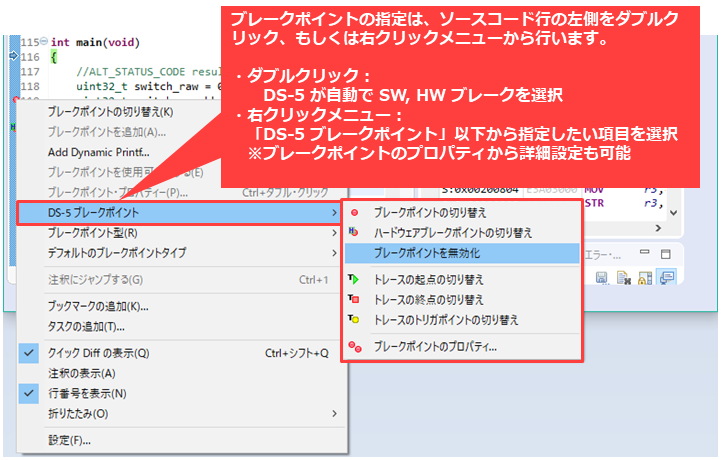Select タスクの追加(T) entry

click(x=182, y=327)
